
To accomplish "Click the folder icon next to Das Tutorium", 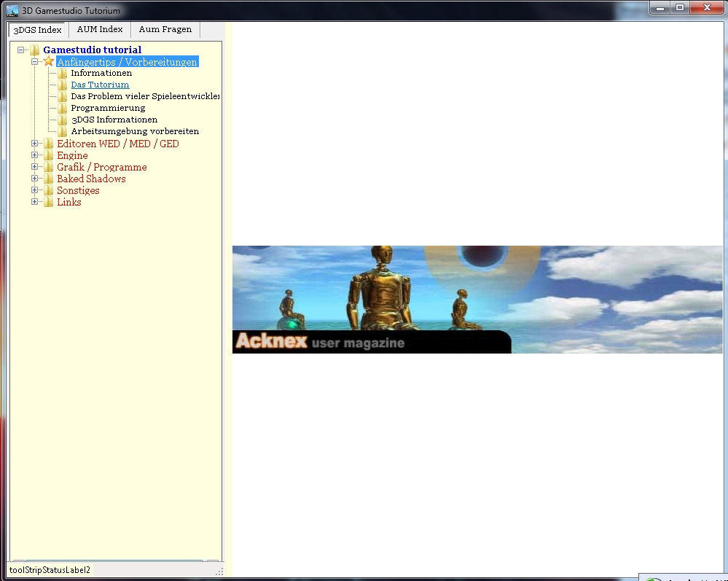I will (62, 85).
